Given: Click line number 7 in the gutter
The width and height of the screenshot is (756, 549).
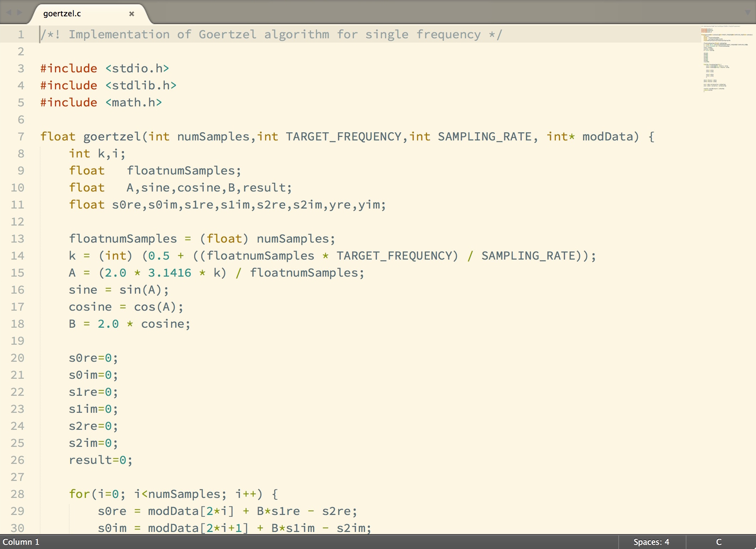Looking at the screenshot, I should pyautogui.click(x=21, y=137).
